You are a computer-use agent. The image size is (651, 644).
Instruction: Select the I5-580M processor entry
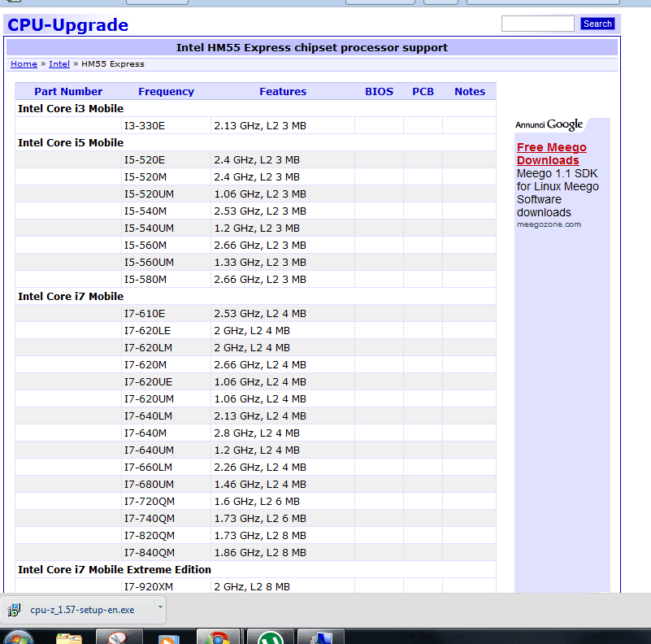click(145, 279)
